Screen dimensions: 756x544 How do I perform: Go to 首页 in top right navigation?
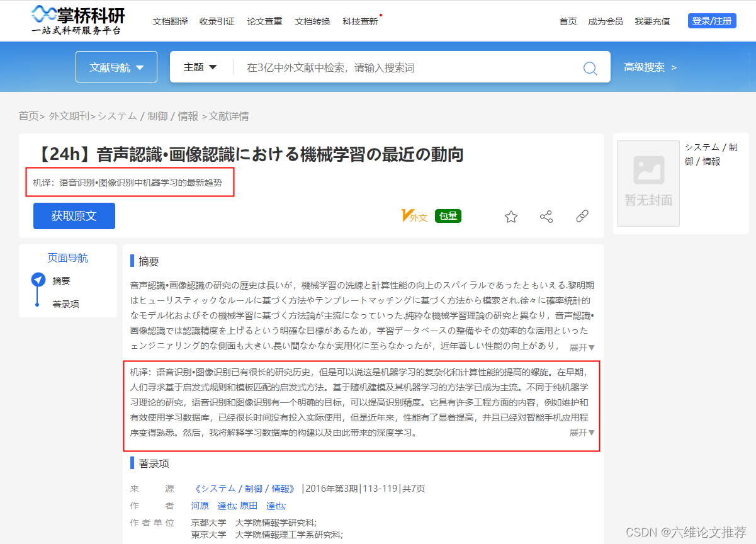[x=568, y=21]
